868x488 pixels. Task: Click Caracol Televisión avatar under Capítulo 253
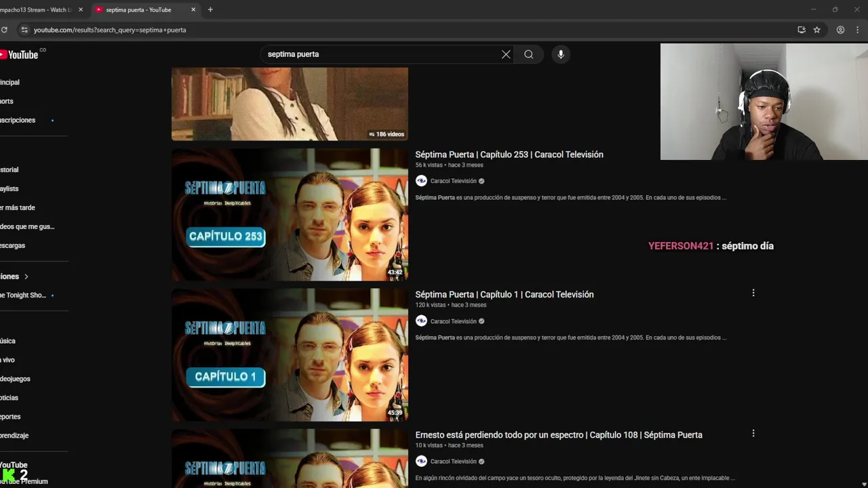click(x=421, y=181)
